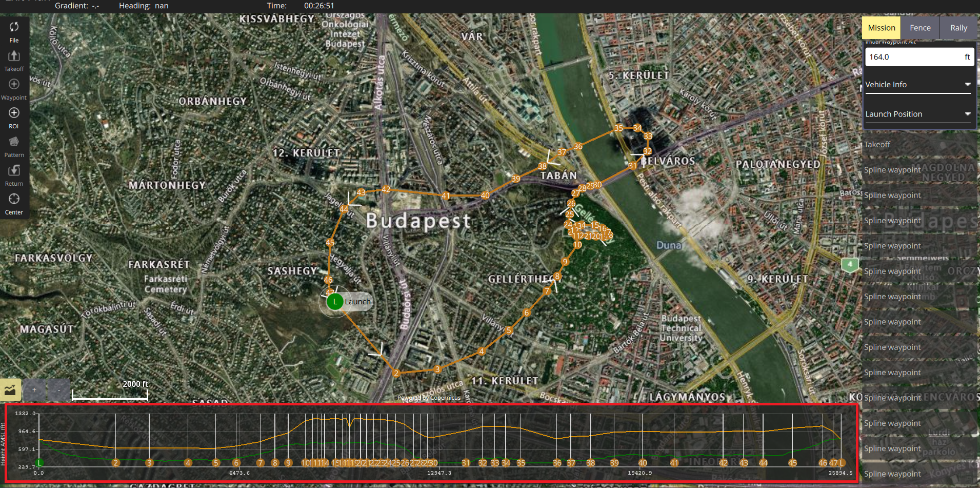The image size is (980, 488).
Task: Select marker 2 in the terrain profile
Action: coord(115,463)
